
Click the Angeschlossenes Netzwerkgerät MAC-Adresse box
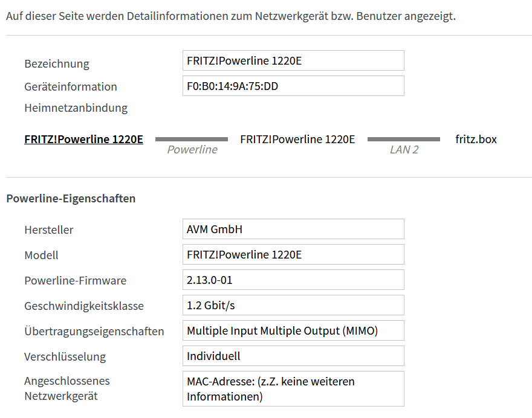point(293,388)
